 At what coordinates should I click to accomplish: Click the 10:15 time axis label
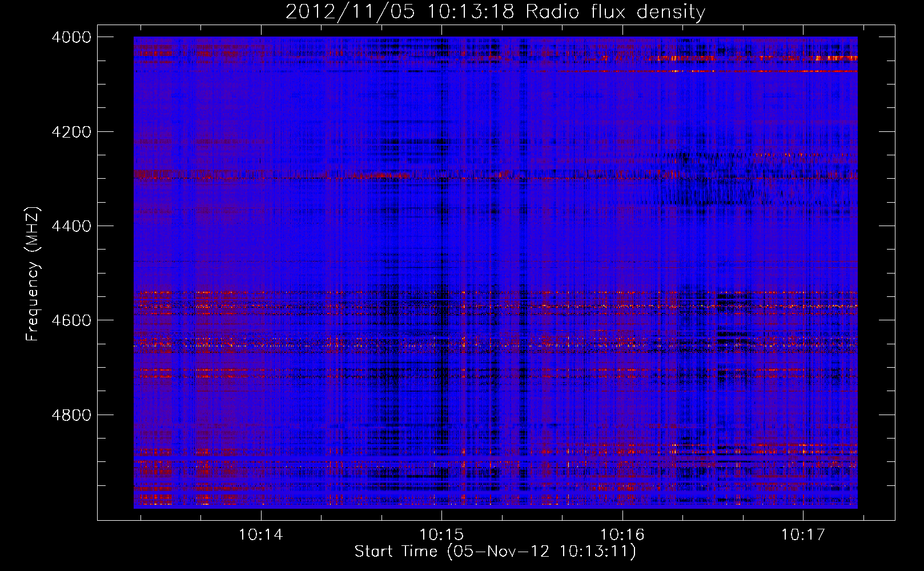pos(441,535)
